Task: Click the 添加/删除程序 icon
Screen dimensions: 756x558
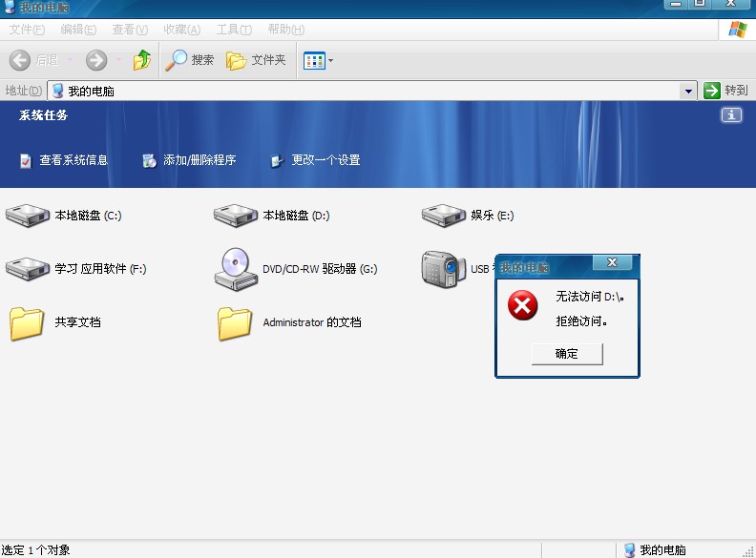Action: (x=150, y=160)
